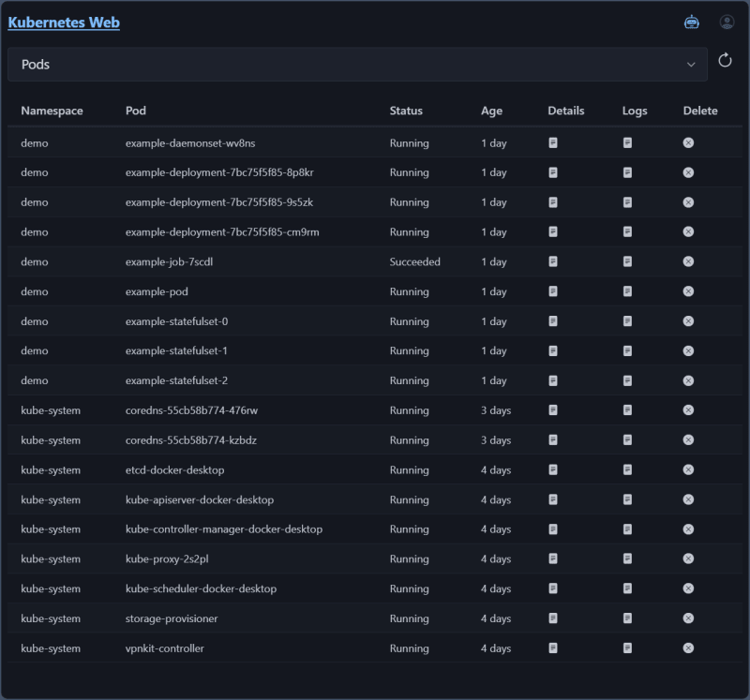Image resolution: width=750 pixels, height=700 pixels.
Task: Click the Status column header
Action: (x=406, y=111)
